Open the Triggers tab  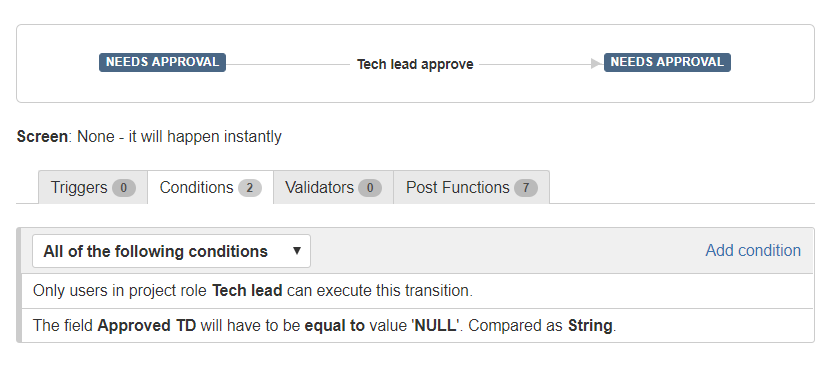click(93, 187)
